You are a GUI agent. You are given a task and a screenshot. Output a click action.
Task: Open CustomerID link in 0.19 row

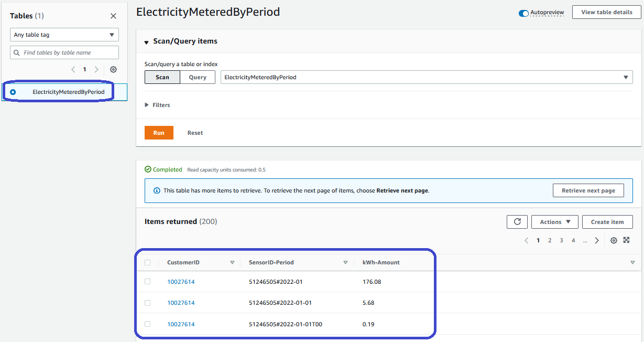click(181, 324)
